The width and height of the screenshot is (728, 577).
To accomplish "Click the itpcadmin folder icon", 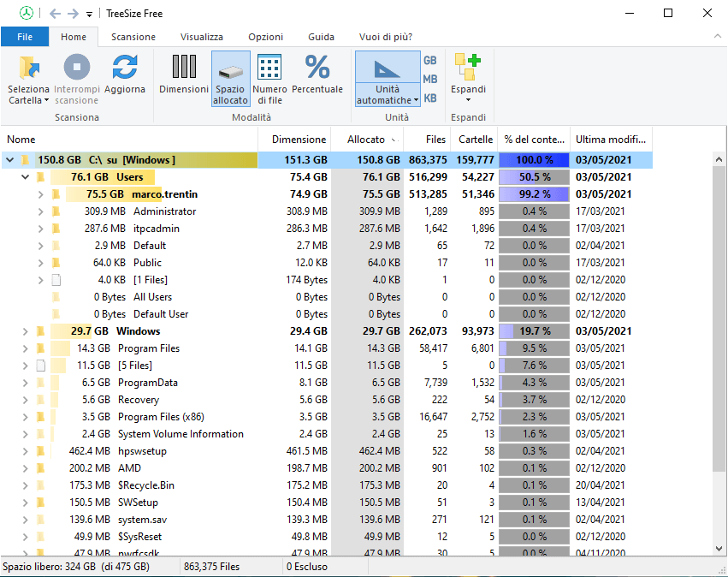I will point(56,229).
